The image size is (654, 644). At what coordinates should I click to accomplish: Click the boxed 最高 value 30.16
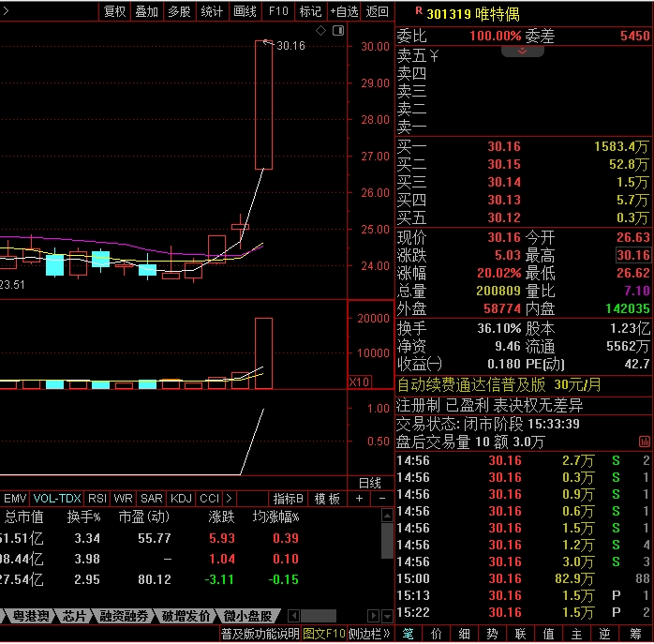(633, 255)
